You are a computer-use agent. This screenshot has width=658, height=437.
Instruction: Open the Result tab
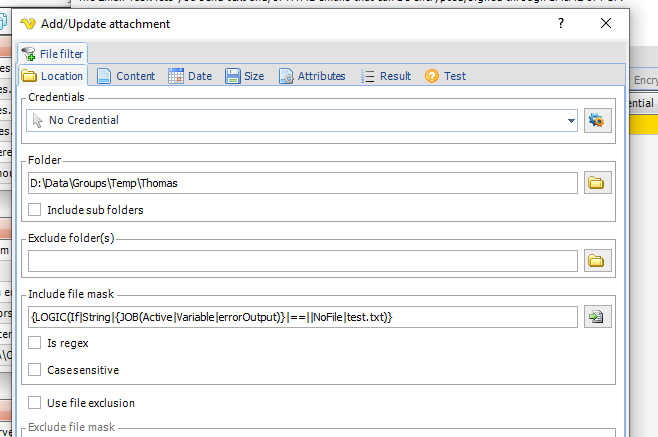click(x=385, y=76)
